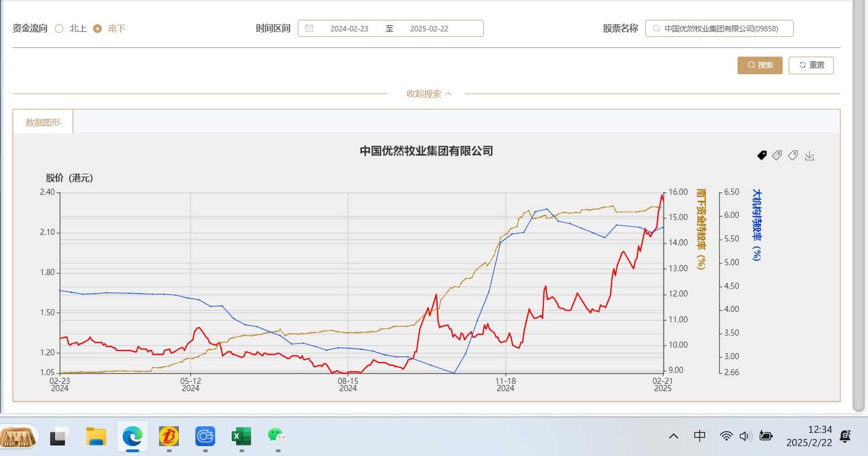Collapse the search panel via 收起搜索
This screenshot has width=868, height=456.
coord(429,94)
